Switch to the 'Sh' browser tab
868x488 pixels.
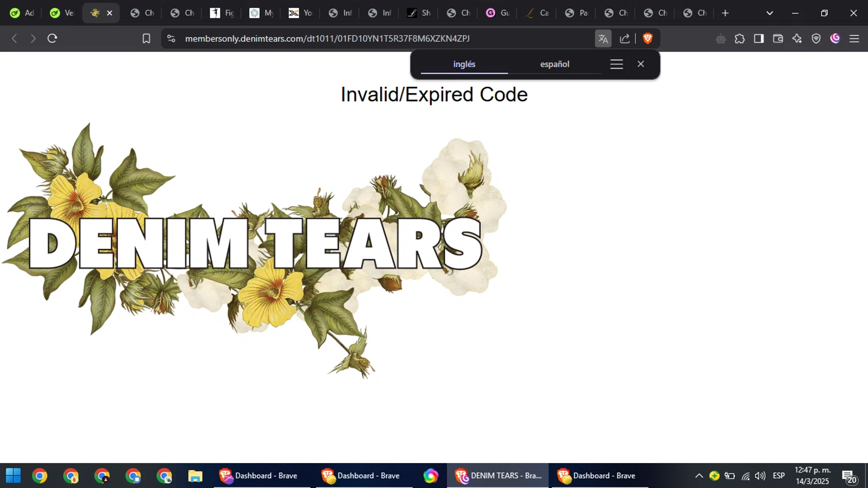click(420, 13)
